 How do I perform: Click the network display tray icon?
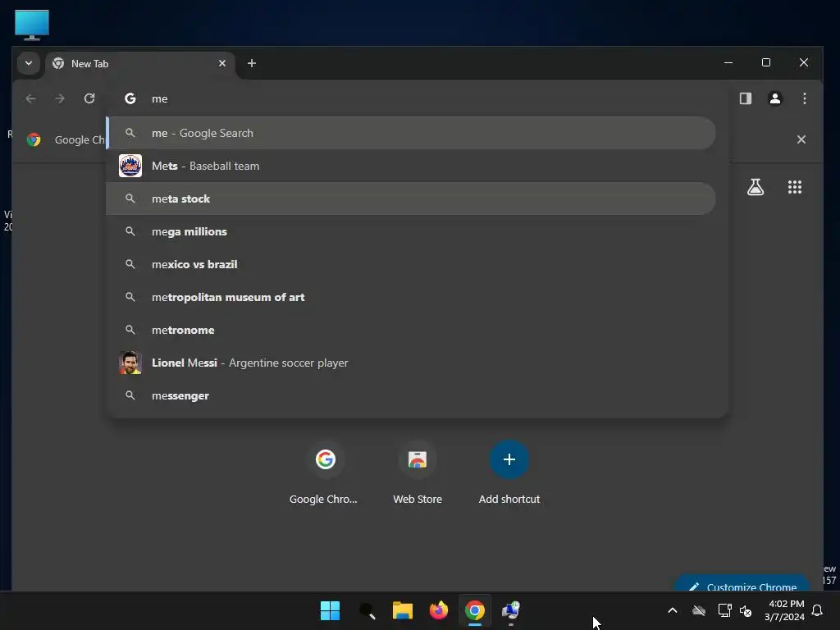click(724, 610)
